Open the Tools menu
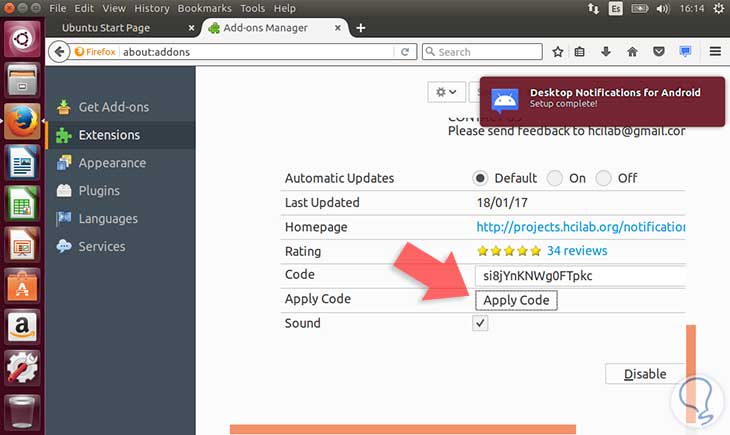730x435 pixels. (x=252, y=8)
